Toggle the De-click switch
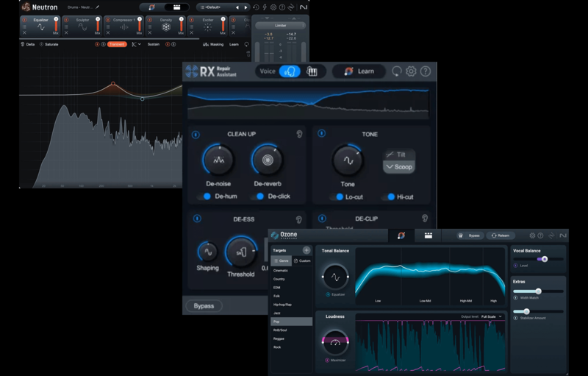Screen dimensions: 588x376 (258, 196)
